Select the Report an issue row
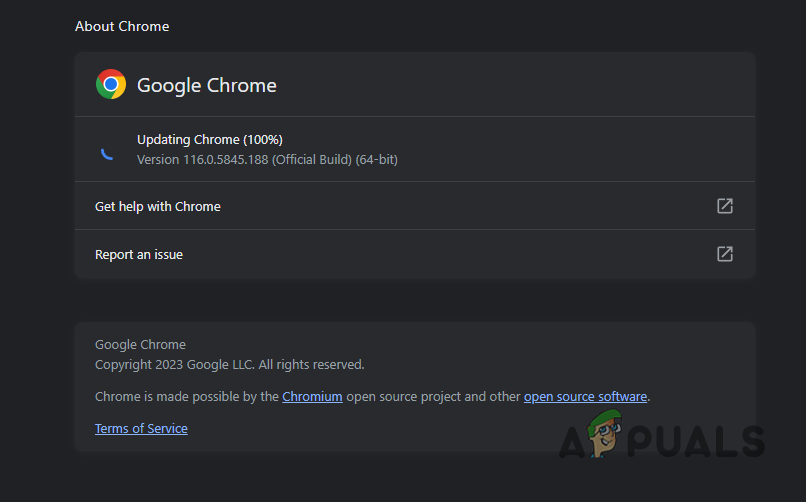The height and width of the screenshot is (502, 806). point(415,254)
